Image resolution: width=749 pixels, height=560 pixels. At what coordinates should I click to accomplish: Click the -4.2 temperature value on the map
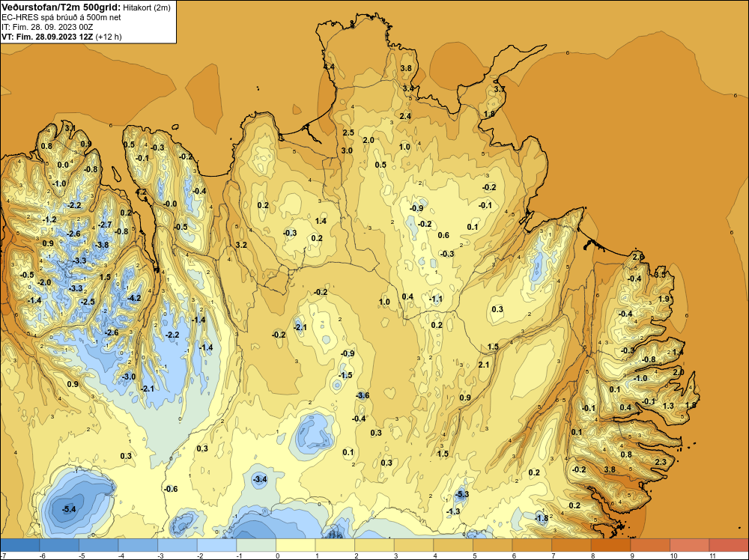click(x=134, y=299)
